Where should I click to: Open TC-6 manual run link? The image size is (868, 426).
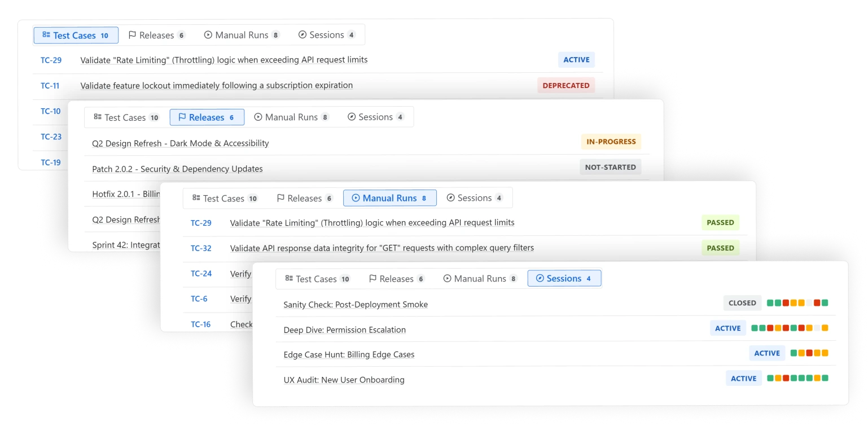point(199,299)
